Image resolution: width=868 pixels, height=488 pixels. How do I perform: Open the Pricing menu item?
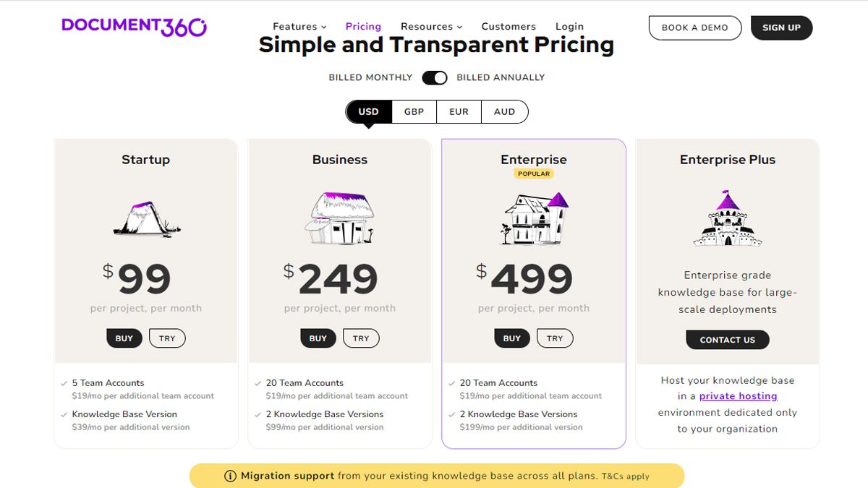[x=363, y=26]
